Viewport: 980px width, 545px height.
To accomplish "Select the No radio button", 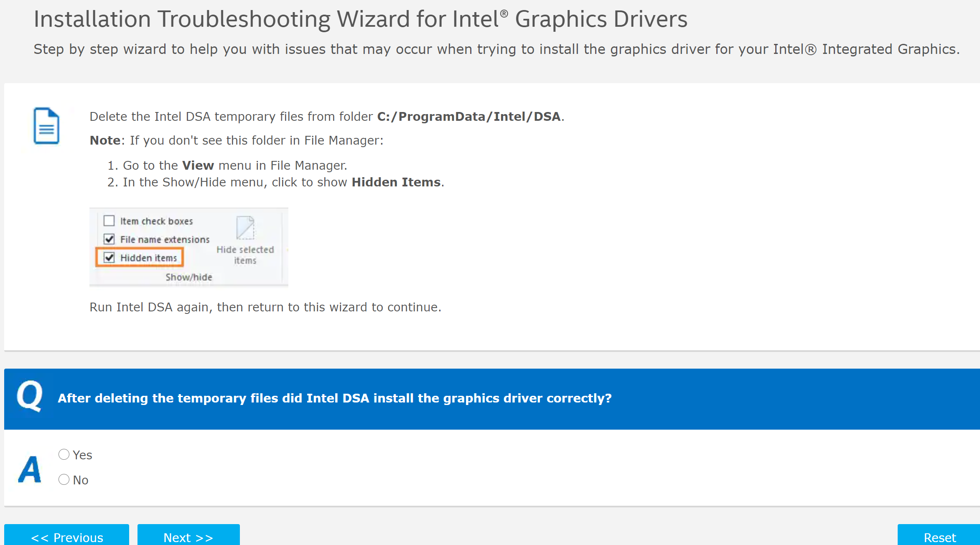I will 64,479.
